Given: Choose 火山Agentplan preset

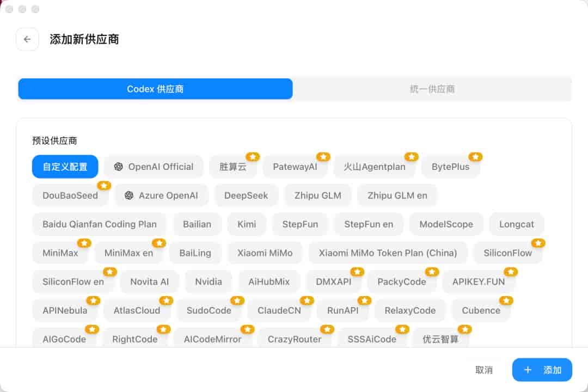Looking at the screenshot, I should 374,167.
